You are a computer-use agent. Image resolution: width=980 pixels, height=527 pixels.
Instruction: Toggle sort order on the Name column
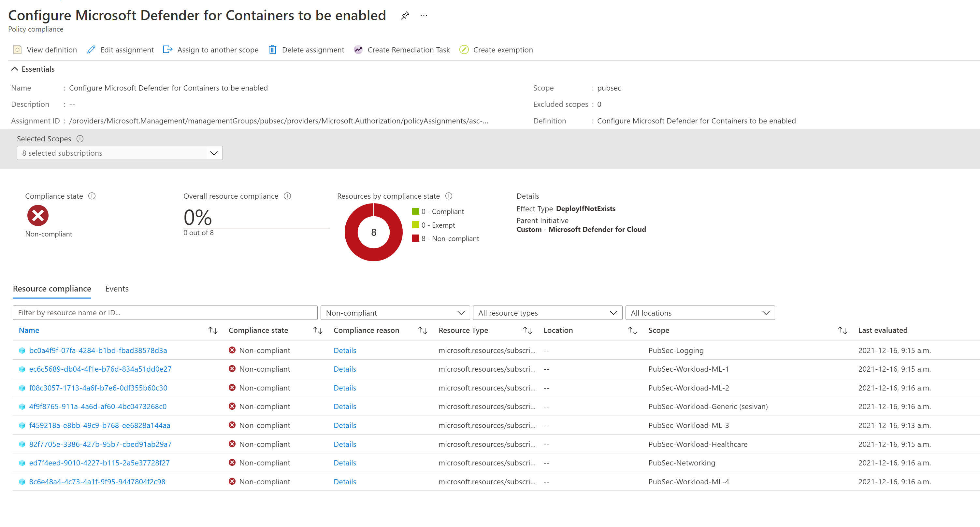213,330
